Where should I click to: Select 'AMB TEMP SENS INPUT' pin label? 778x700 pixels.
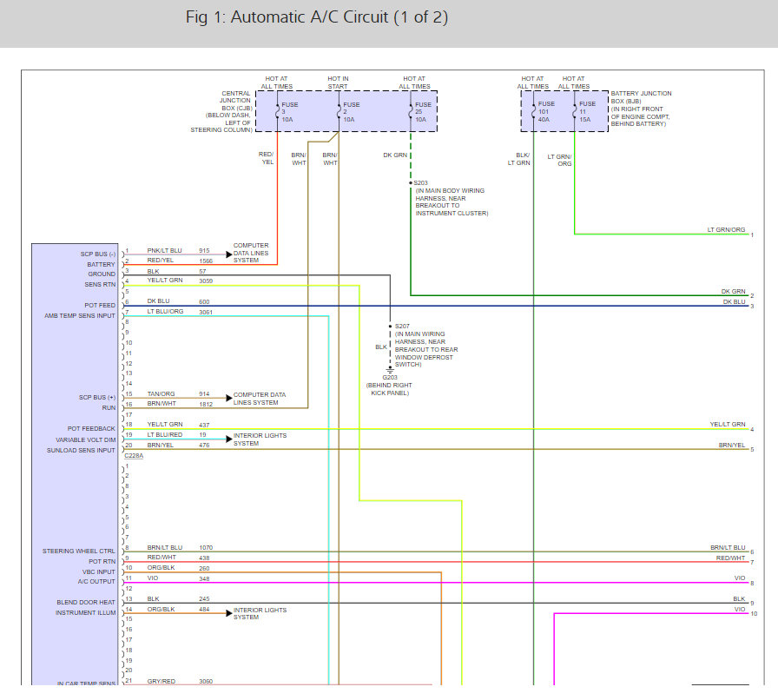coord(80,316)
